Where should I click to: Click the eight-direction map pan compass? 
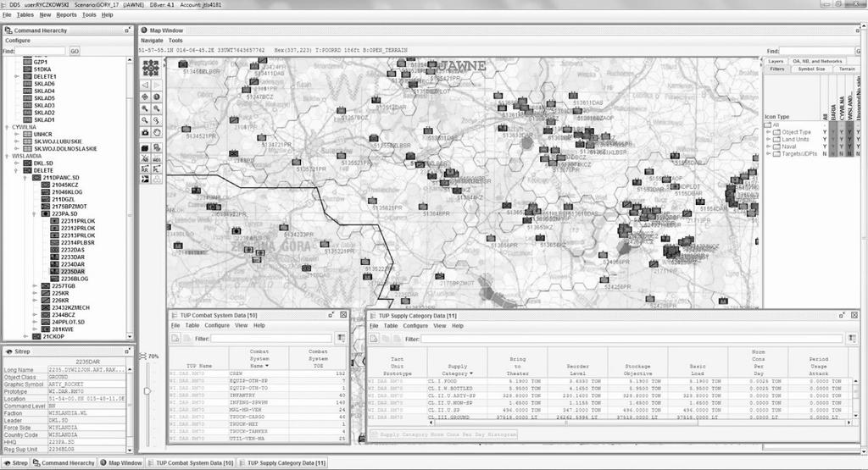coord(151,68)
